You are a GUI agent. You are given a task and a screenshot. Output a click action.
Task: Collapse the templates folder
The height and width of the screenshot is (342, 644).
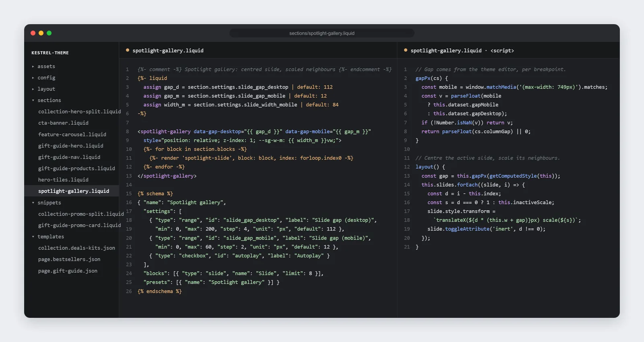(48, 236)
